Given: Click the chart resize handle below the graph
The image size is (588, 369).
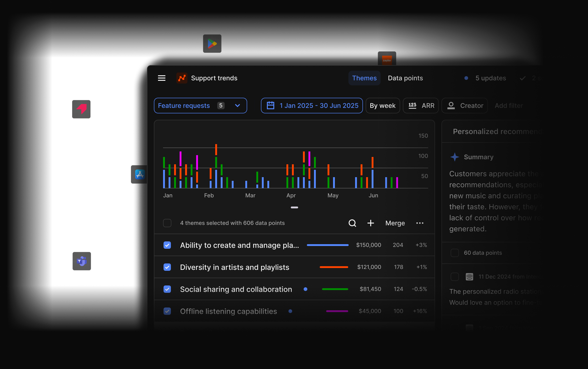Looking at the screenshot, I should [294, 207].
